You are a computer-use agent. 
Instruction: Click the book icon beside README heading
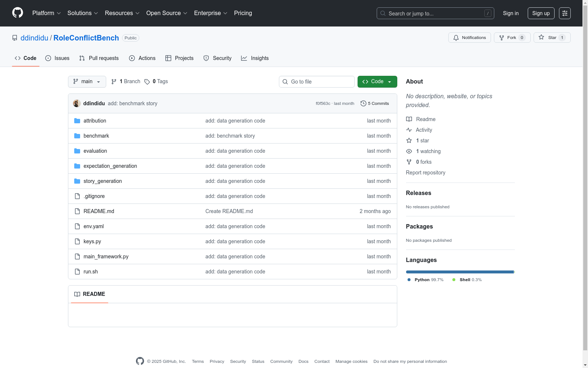(77, 294)
